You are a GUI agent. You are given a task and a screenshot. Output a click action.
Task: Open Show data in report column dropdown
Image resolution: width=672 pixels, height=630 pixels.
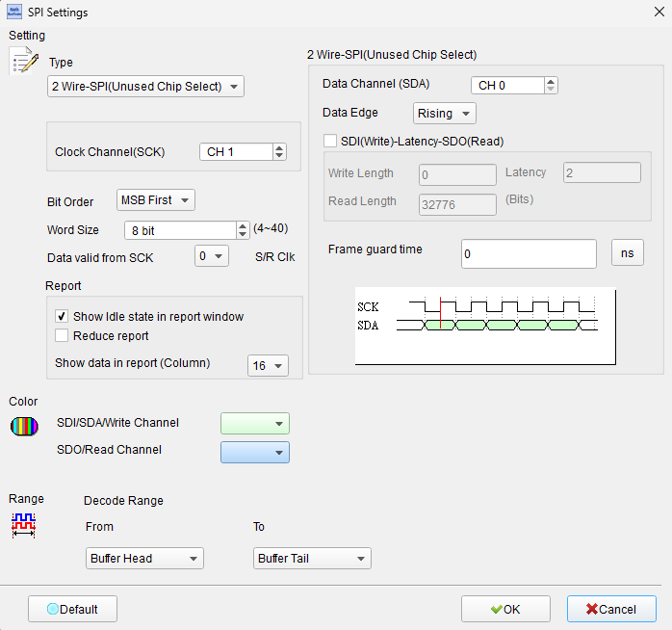pyautogui.click(x=268, y=366)
